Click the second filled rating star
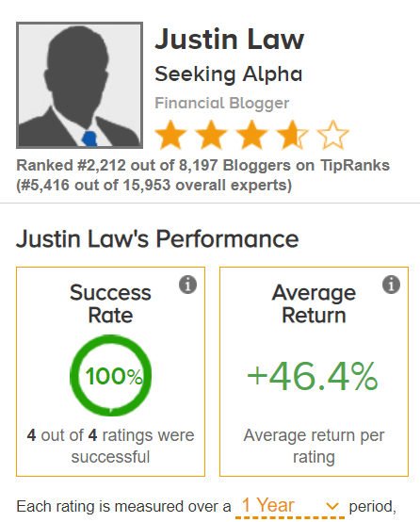420x522 pixels. (211, 135)
